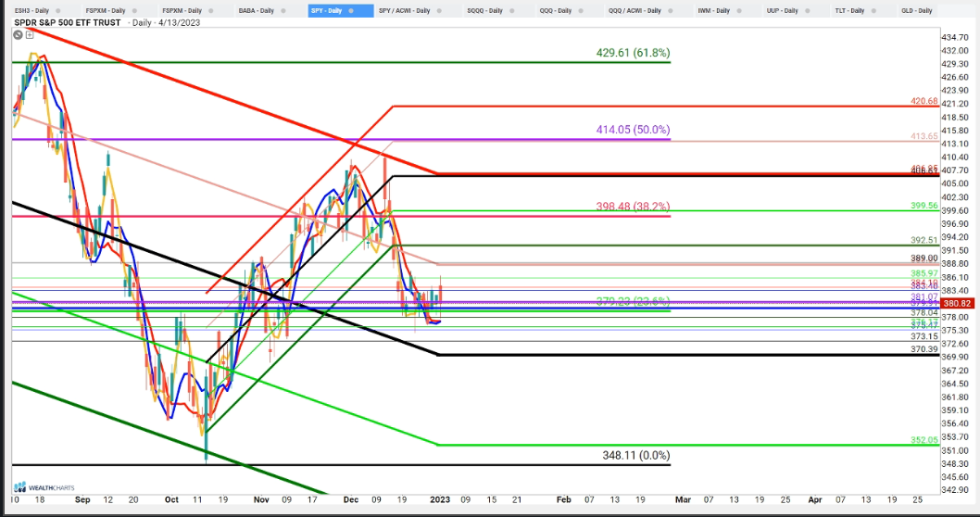Click the dot icon on SPY - Daily tab

pos(352,10)
